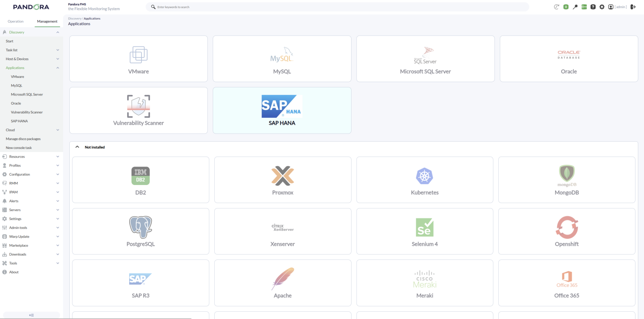Screen dimensions: 644x319
Task: Open New console task
Action: 19,148
